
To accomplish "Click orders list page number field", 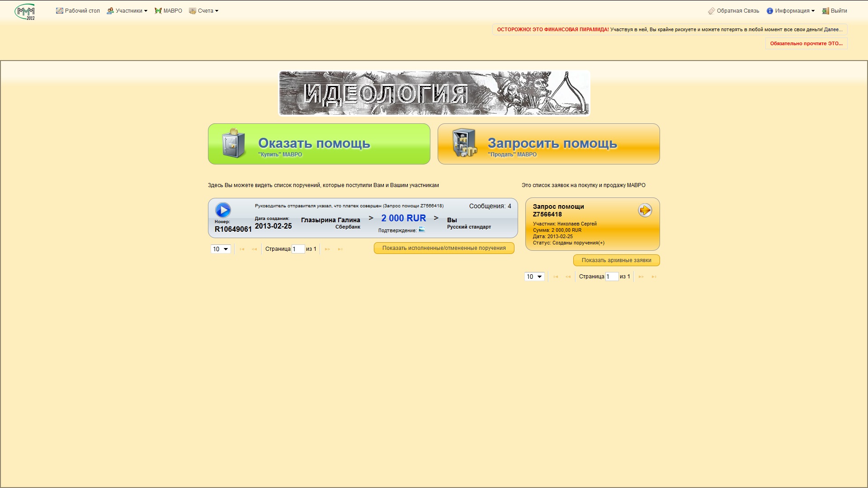I will [x=298, y=249].
